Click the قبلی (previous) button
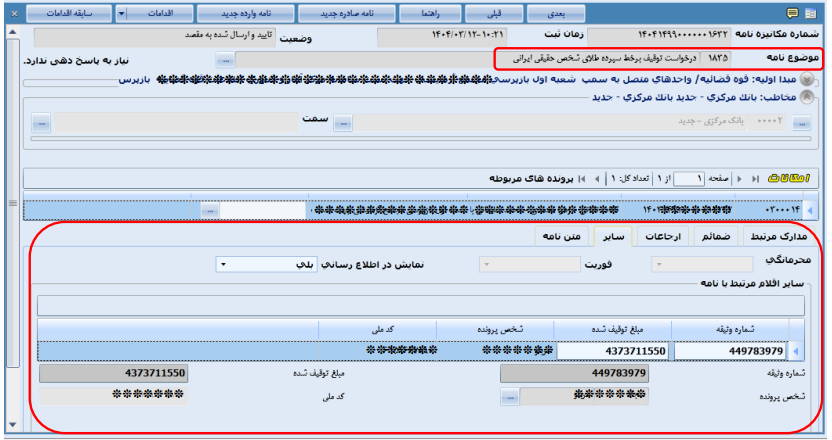 click(493, 13)
